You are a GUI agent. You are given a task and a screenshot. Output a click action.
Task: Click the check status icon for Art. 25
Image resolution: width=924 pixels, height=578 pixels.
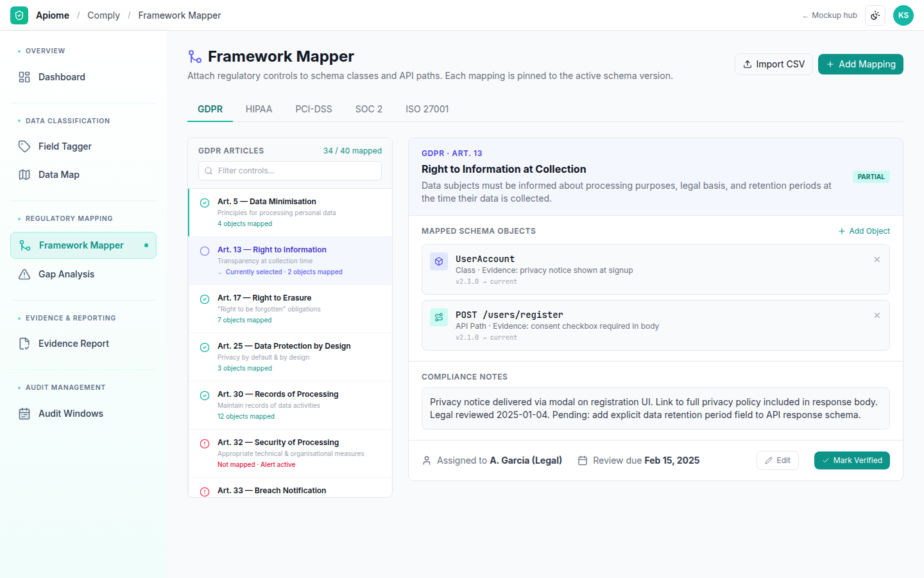[205, 347]
